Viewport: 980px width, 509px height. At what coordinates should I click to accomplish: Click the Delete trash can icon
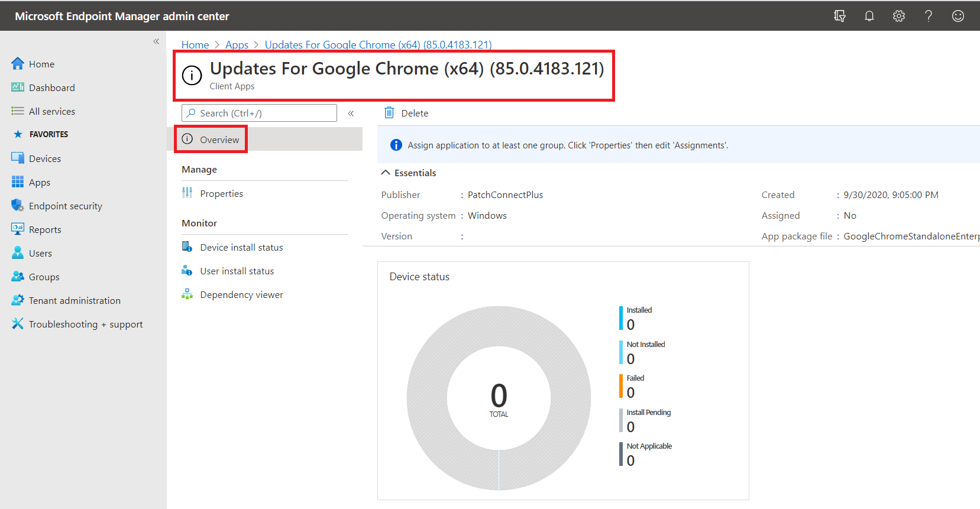[x=389, y=113]
